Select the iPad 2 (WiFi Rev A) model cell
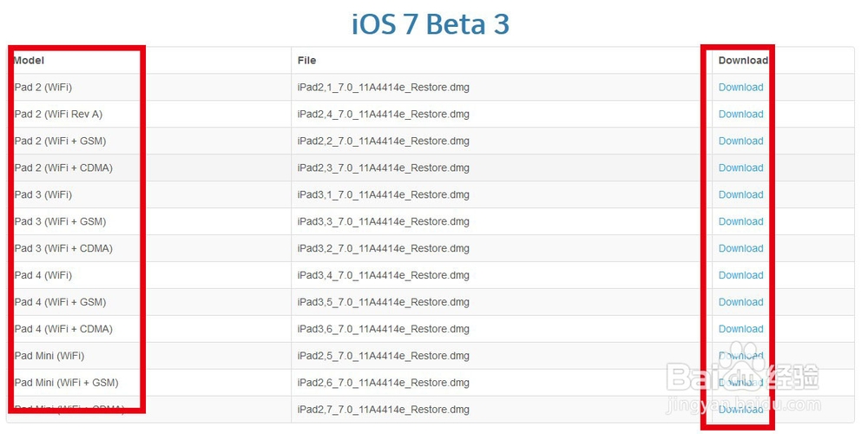 click(149, 114)
